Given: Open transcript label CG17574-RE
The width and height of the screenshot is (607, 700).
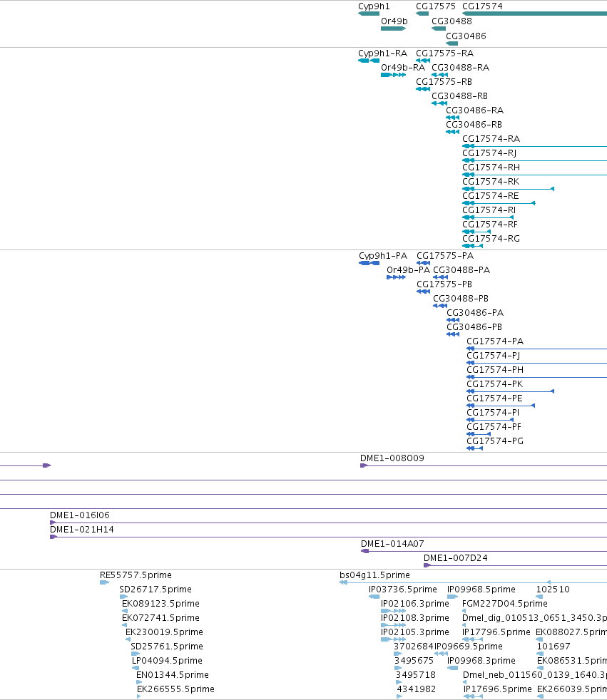Looking at the screenshot, I should 491,196.
